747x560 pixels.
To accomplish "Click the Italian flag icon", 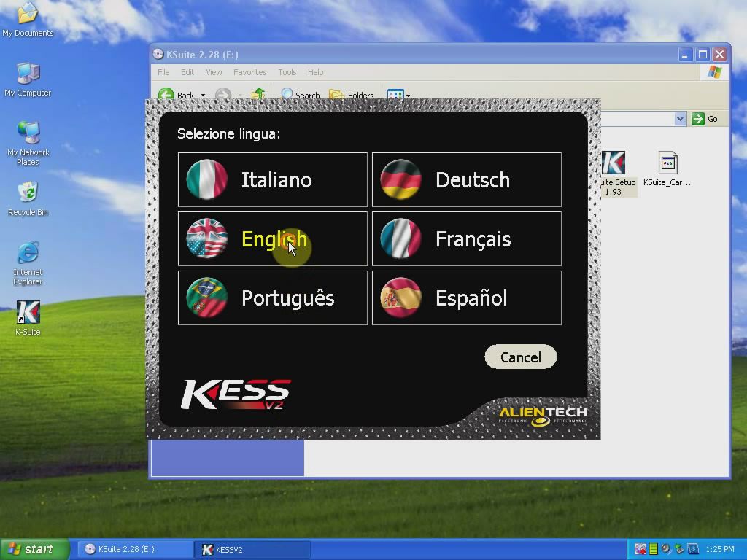I will 206,179.
